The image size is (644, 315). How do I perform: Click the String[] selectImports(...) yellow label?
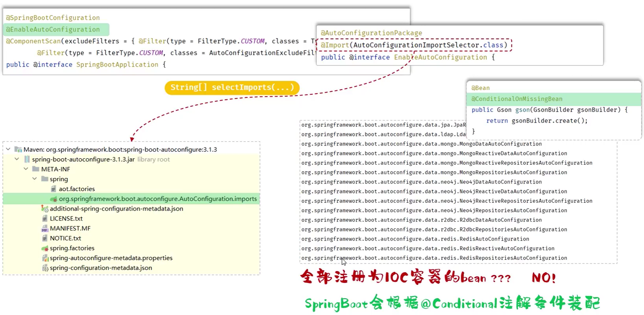tap(232, 87)
